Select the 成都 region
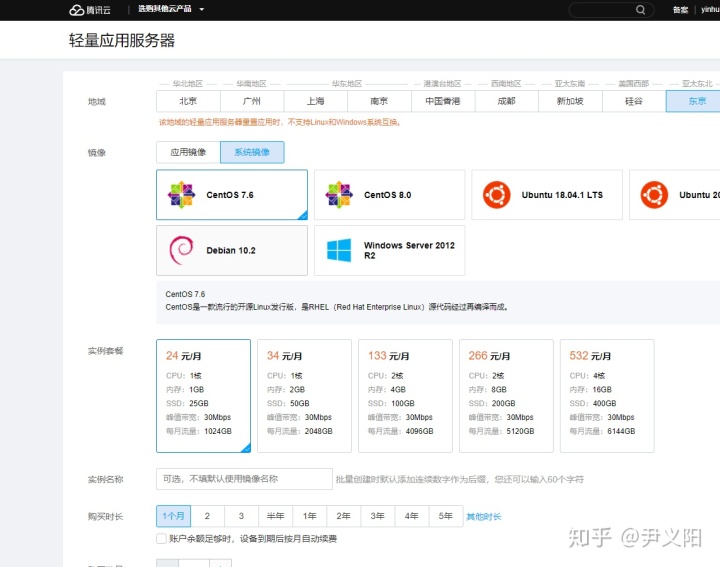The image size is (720, 567). point(506,101)
